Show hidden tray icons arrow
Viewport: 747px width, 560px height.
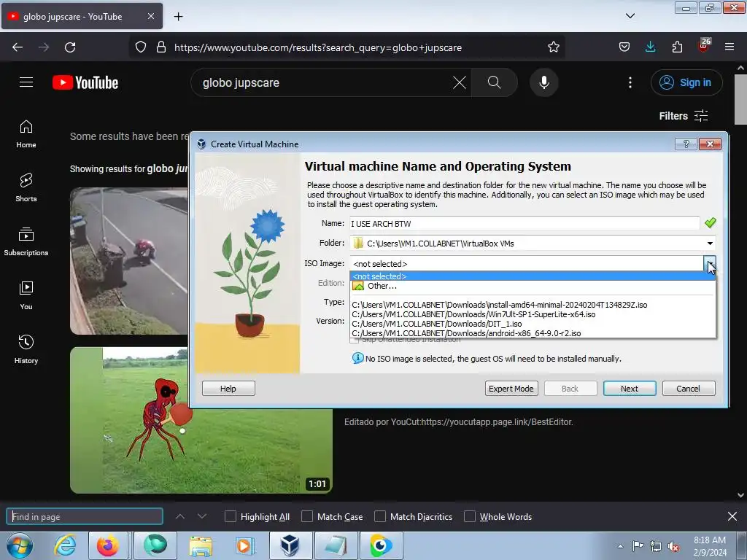click(x=620, y=546)
